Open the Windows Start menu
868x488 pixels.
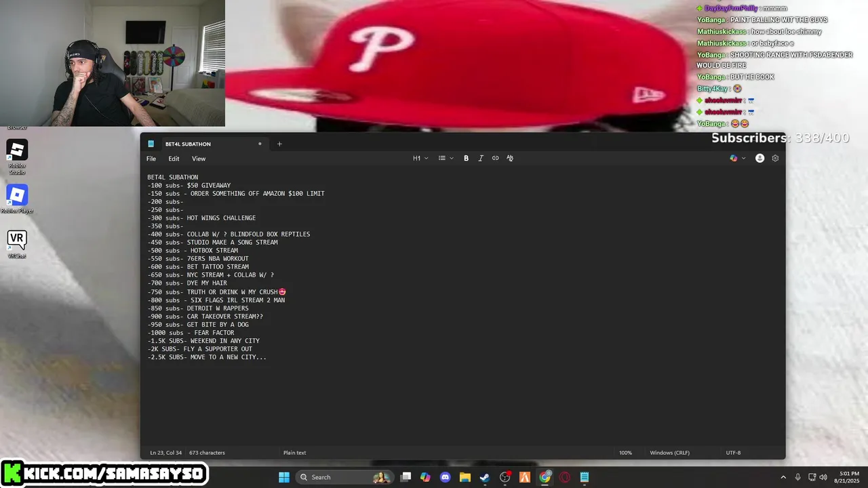[x=284, y=477]
